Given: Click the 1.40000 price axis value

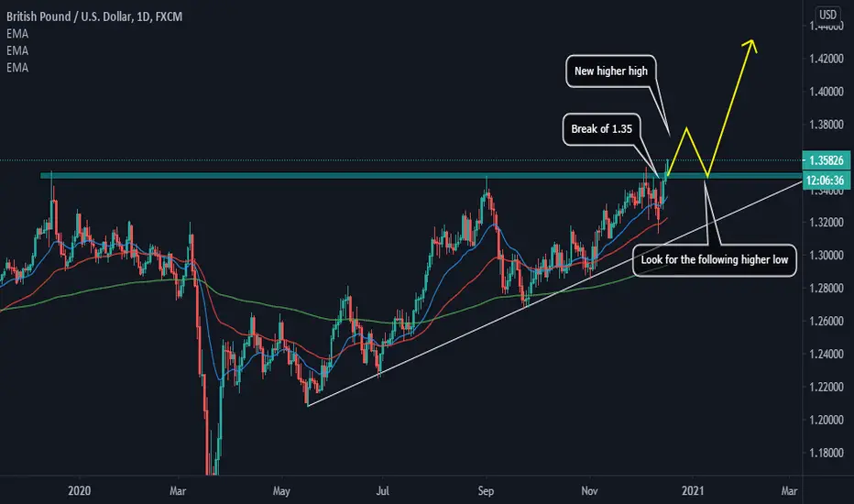Looking at the screenshot, I should pos(827,92).
